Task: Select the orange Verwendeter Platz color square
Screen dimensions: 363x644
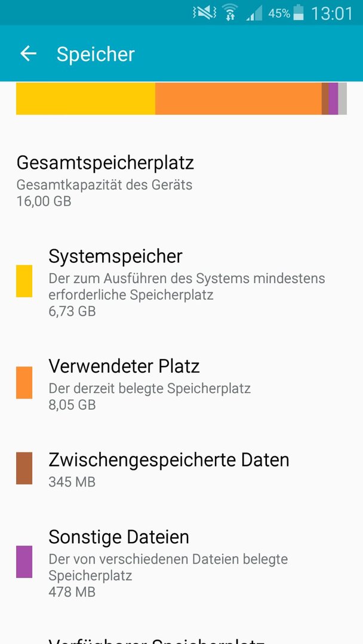Action: click(x=24, y=382)
